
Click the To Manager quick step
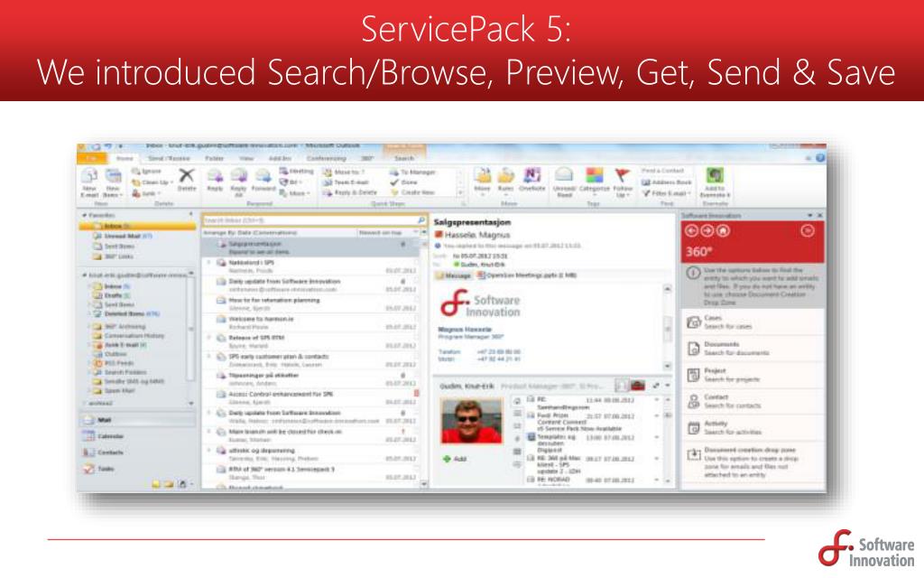point(411,172)
